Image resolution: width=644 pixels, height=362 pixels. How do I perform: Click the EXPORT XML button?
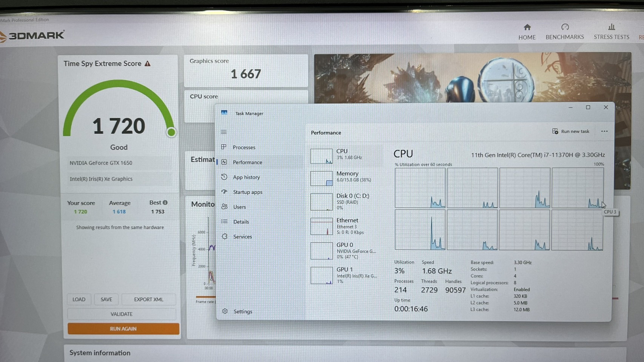point(148,299)
